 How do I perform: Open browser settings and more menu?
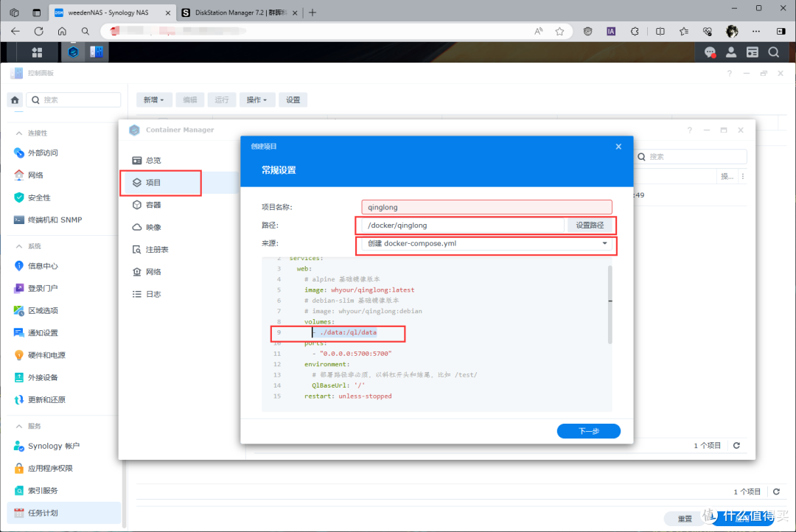756,32
